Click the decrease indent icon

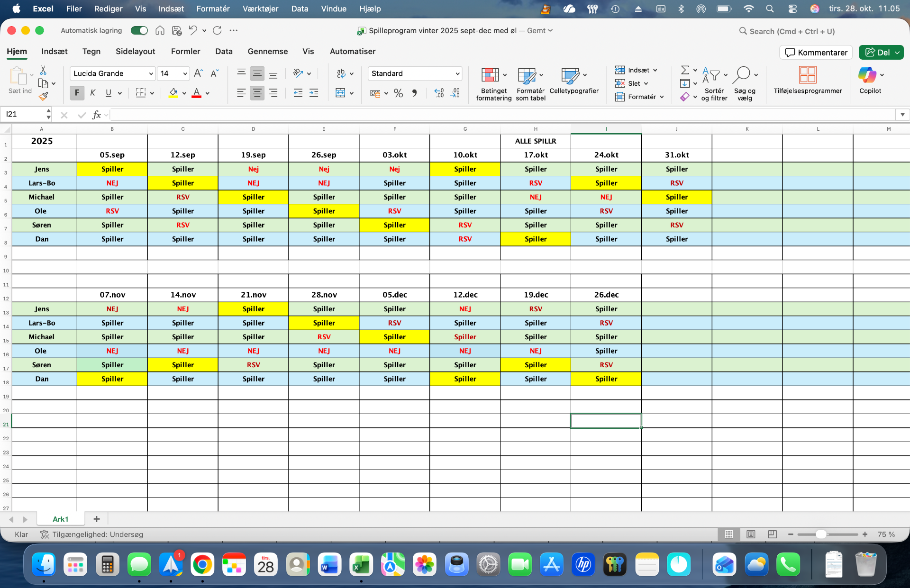(x=298, y=93)
